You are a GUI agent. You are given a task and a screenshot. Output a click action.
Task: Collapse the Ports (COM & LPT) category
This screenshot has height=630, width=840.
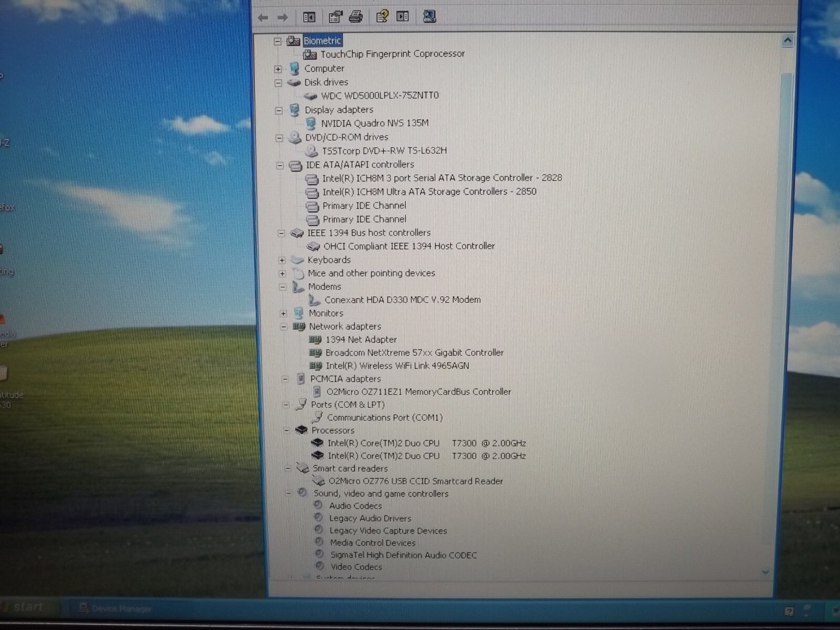click(x=286, y=405)
